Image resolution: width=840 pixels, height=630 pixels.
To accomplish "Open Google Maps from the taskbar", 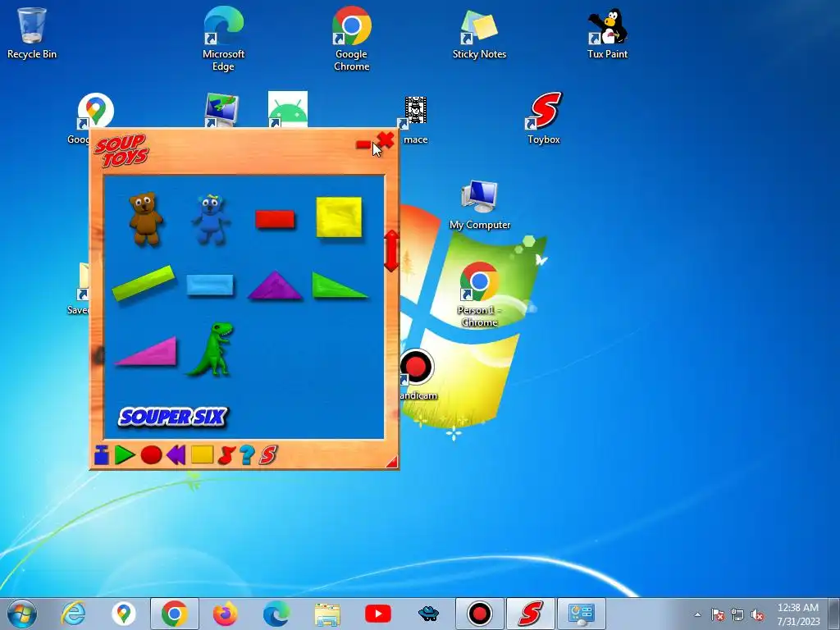I will pos(124,614).
